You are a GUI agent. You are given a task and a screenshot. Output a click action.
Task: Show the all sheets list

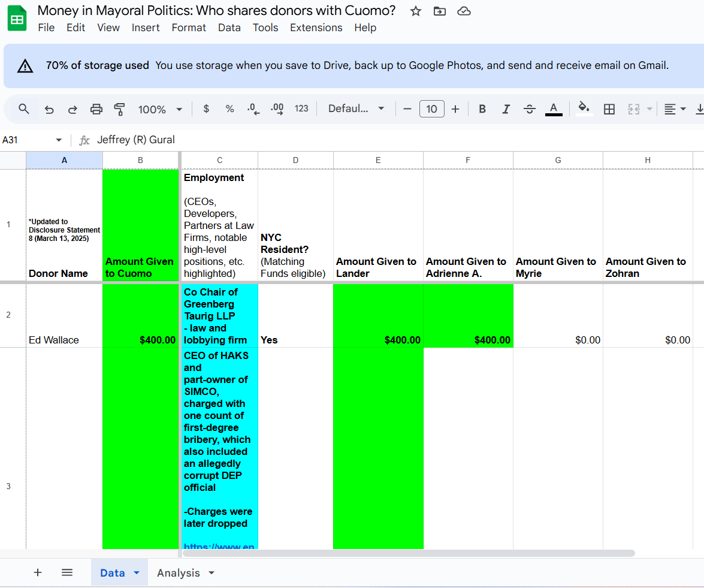pyautogui.click(x=67, y=572)
